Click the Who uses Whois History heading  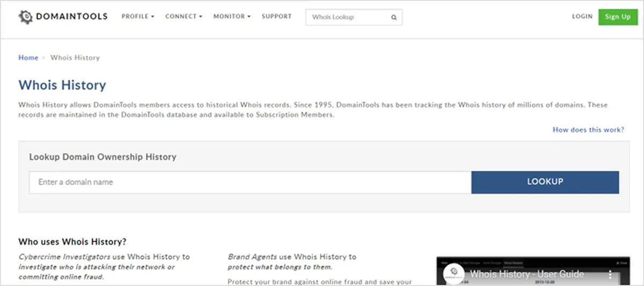tap(72, 241)
